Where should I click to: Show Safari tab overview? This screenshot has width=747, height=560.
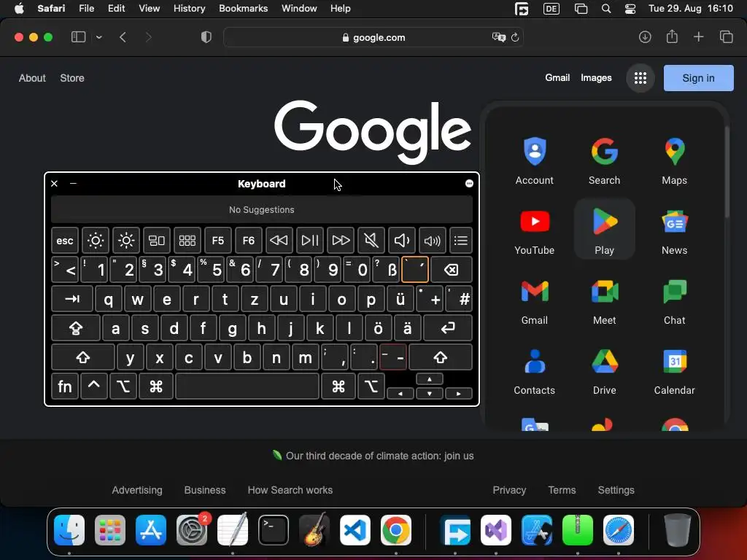(x=726, y=36)
